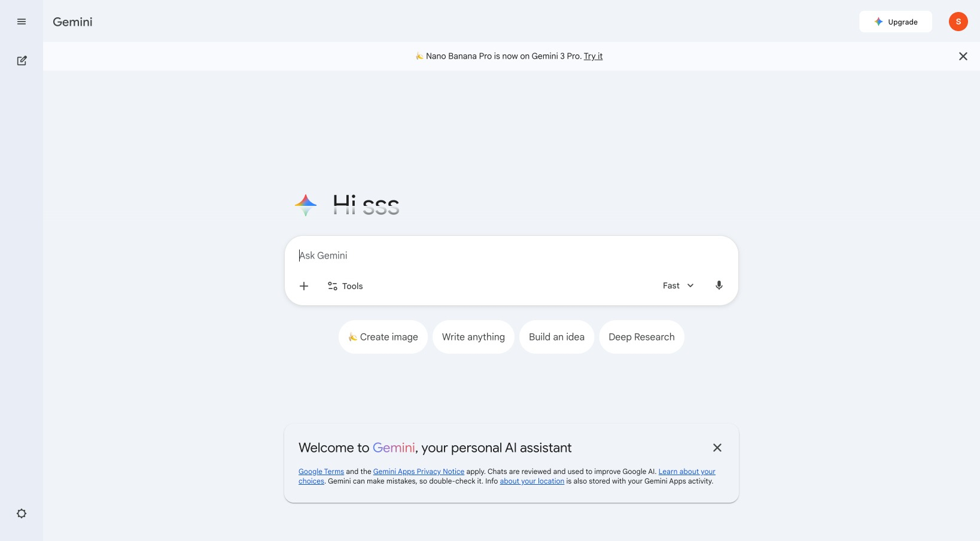Viewport: 980px width, 541px height.
Task: Open the account profile avatar
Action: [958, 22]
